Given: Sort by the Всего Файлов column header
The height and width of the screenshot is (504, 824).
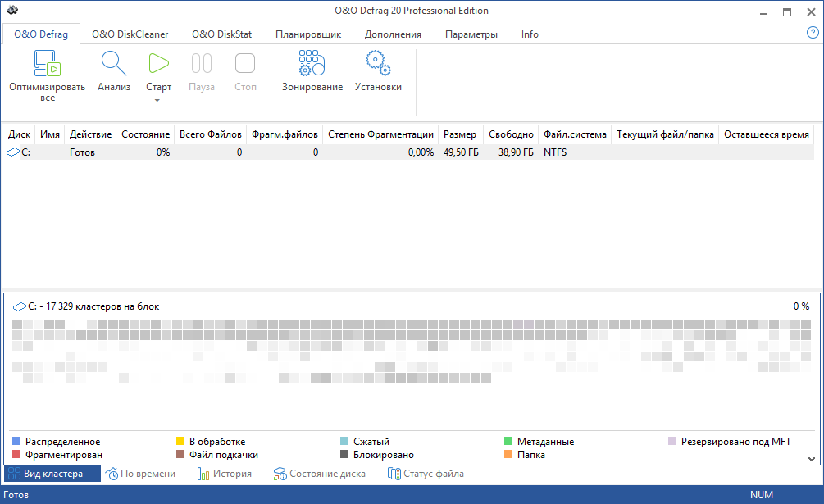Looking at the screenshot, I should [x=210, y=134].
